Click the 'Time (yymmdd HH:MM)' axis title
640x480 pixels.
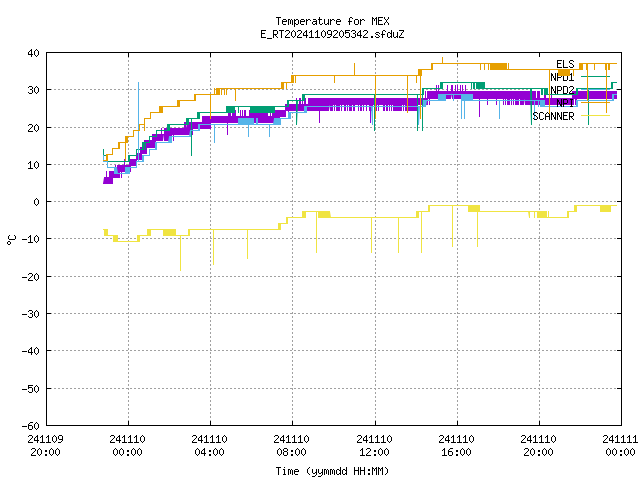click(332, 471)
